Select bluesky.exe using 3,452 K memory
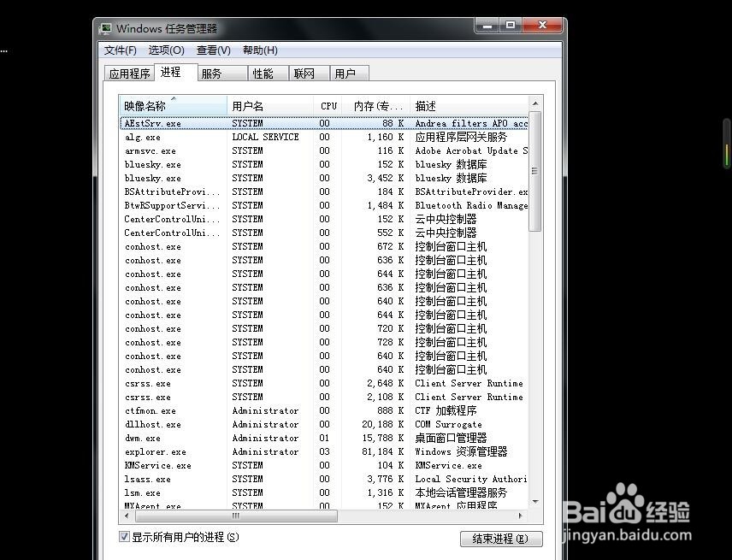 click(x=324, y=179)
